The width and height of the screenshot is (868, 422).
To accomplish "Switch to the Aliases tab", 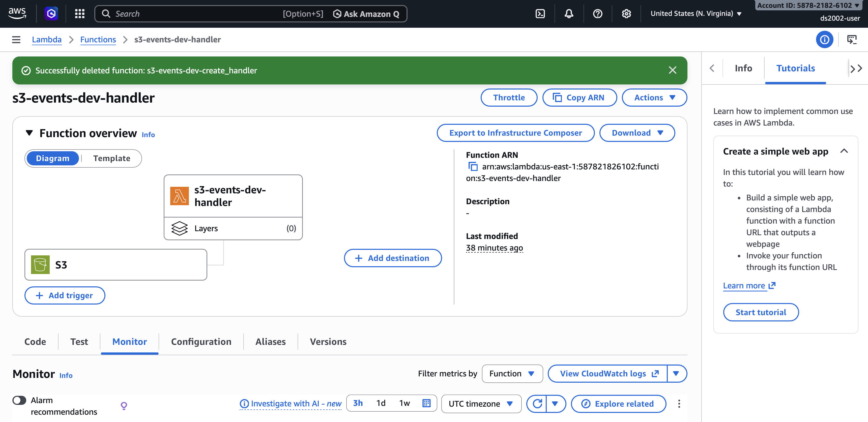I will [x=271, y=342].
